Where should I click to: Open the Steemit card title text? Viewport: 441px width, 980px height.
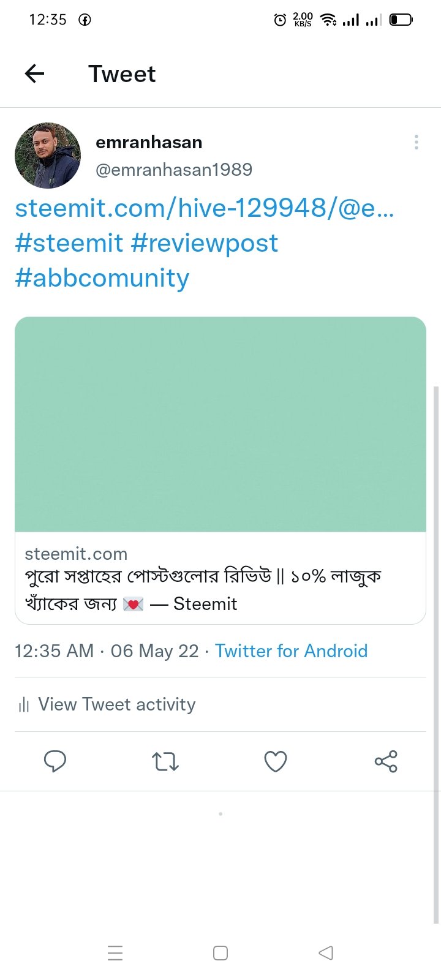click(x=203, y=590)
